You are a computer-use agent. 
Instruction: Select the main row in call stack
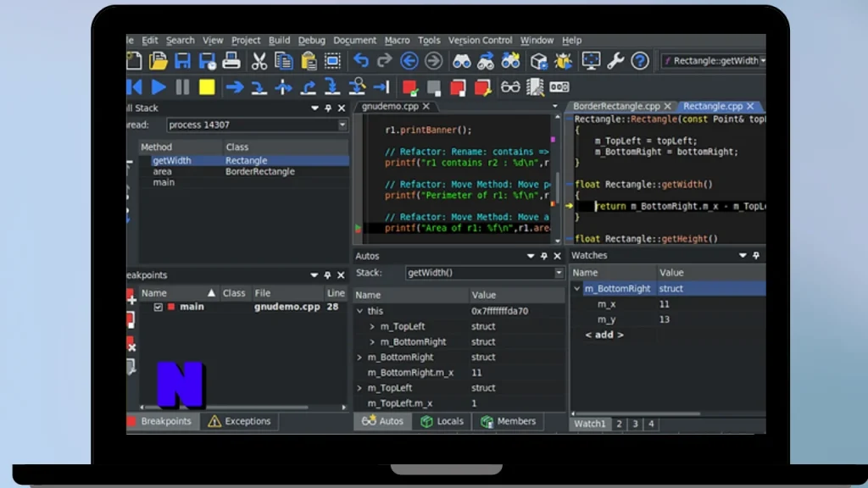point(244,183)
